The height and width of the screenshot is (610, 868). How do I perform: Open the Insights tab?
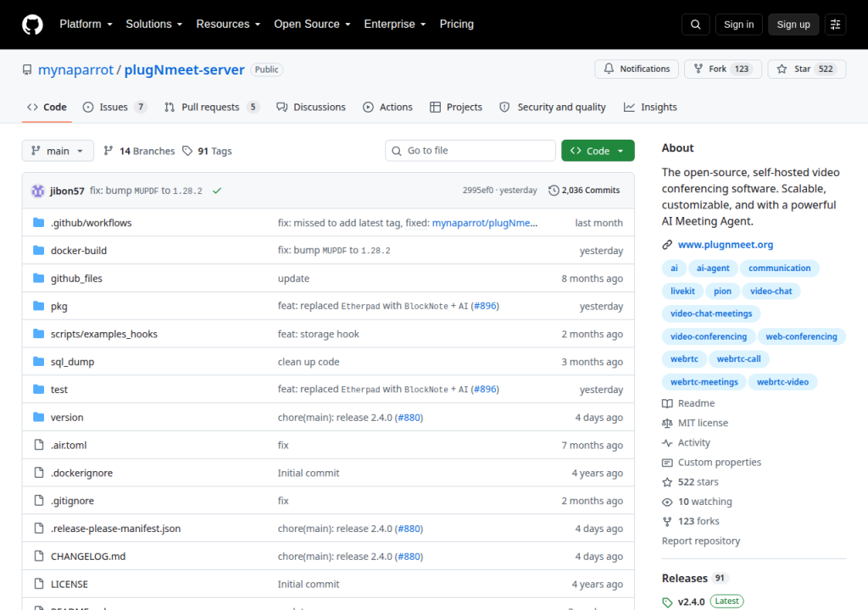click(x=650, y=108)
